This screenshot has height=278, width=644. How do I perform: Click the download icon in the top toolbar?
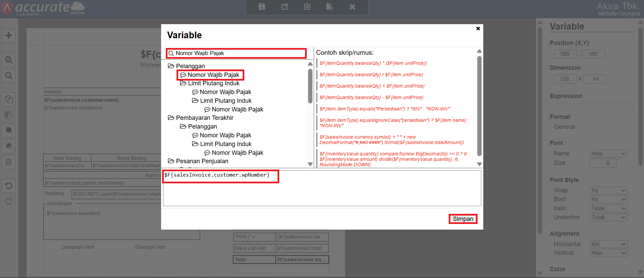pos(307,7)
